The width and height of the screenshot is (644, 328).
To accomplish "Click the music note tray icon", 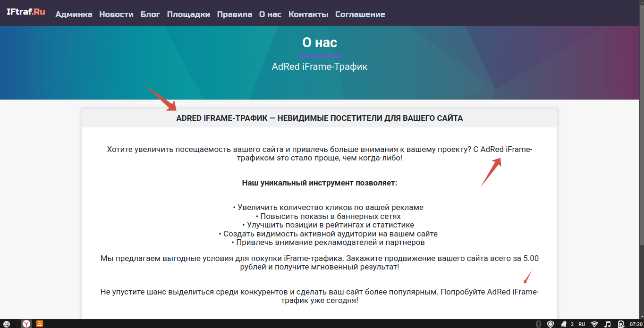I will coord(608,324).
